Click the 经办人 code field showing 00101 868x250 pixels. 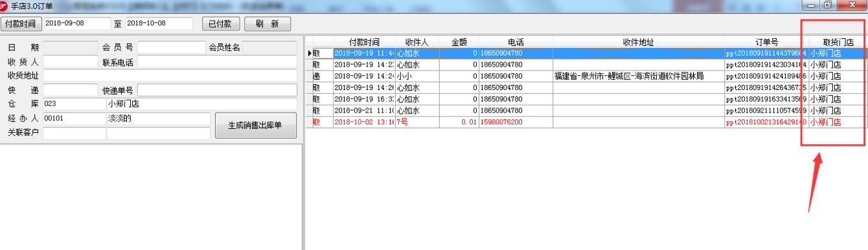74,119
